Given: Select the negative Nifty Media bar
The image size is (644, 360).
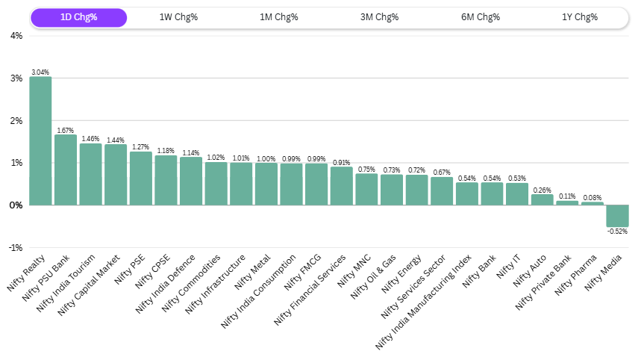Looking at the screenshot, I should 617,216.
